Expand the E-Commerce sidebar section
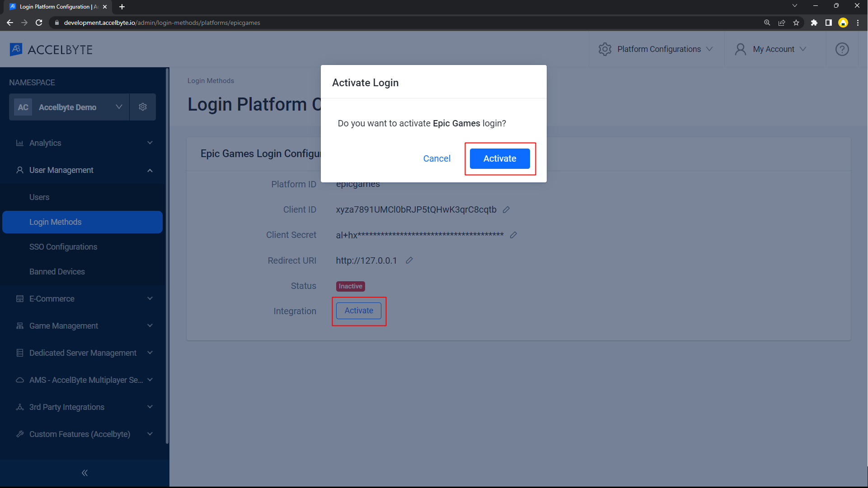The height and width of the screenshot is (488, 868). 84,299
